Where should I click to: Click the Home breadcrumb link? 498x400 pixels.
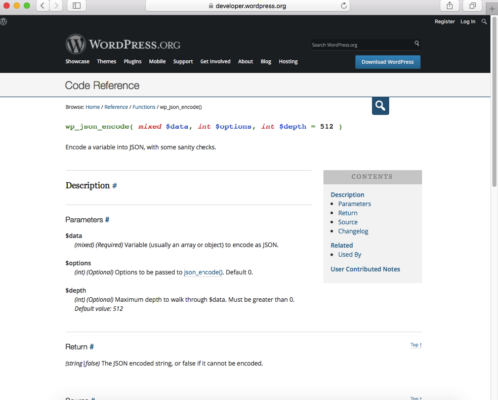click(93, 107)
